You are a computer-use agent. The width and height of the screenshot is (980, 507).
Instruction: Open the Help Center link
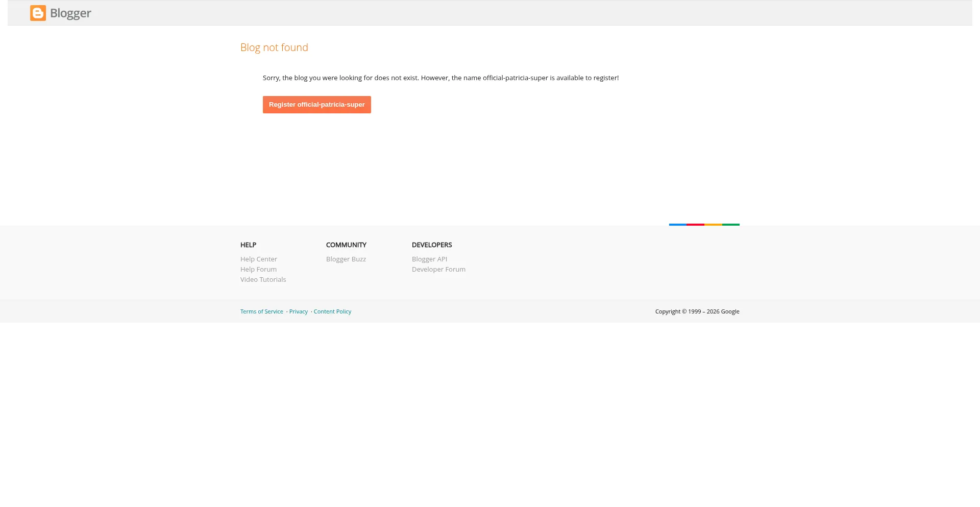tap(258, 259)
